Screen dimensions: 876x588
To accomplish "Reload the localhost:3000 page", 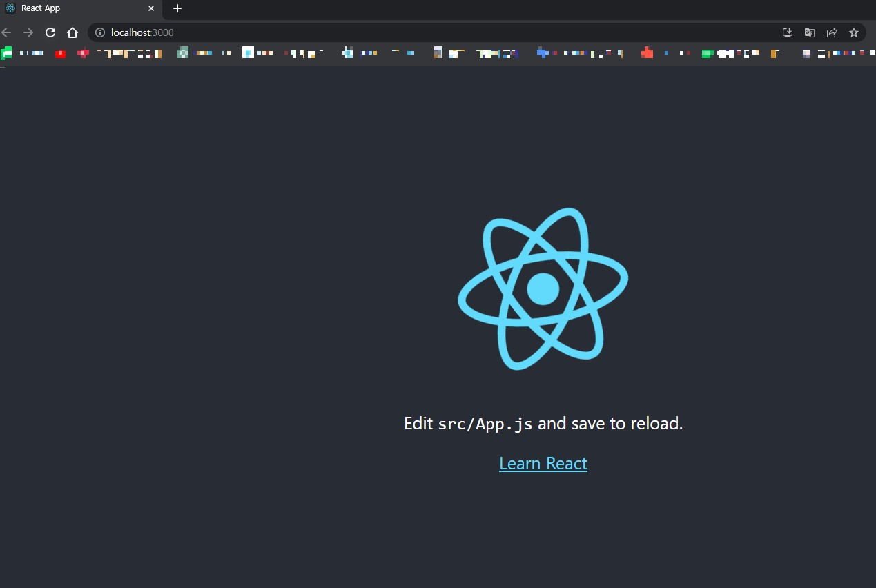I will (50, 32).
